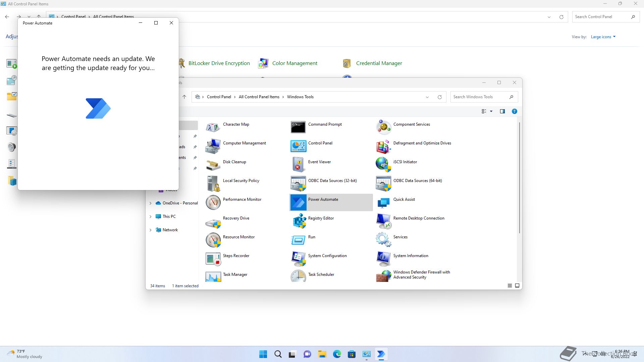This screenshot has height=362, width=644.
Task: Open Microsoft Store from taskbar
Action: tap(352, 354)
